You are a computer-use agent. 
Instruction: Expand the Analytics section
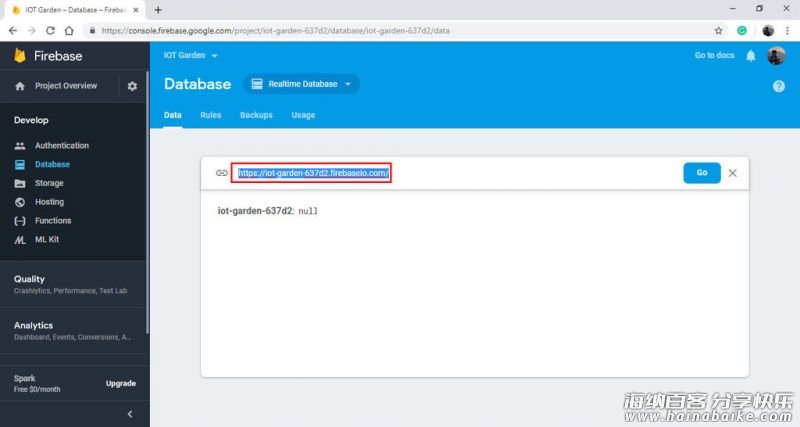pyautogui.click(x=72, y=331)
